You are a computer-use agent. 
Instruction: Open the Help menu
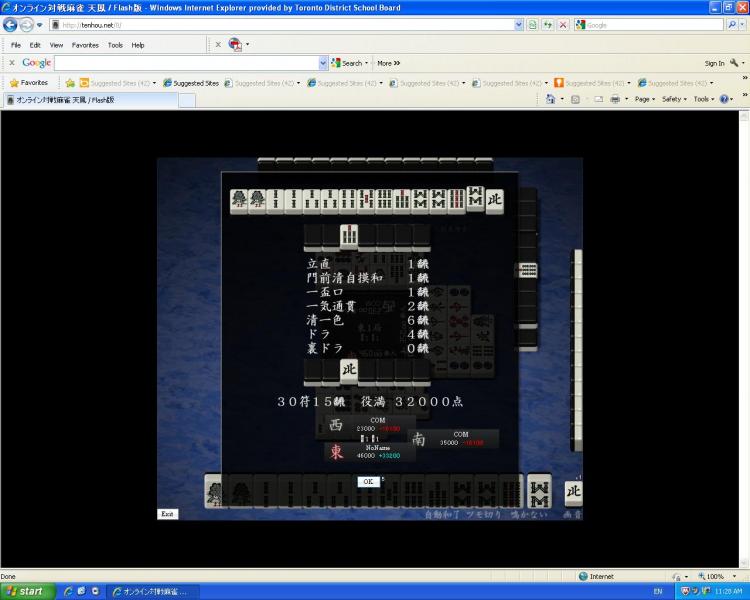(x=138, y=45)
